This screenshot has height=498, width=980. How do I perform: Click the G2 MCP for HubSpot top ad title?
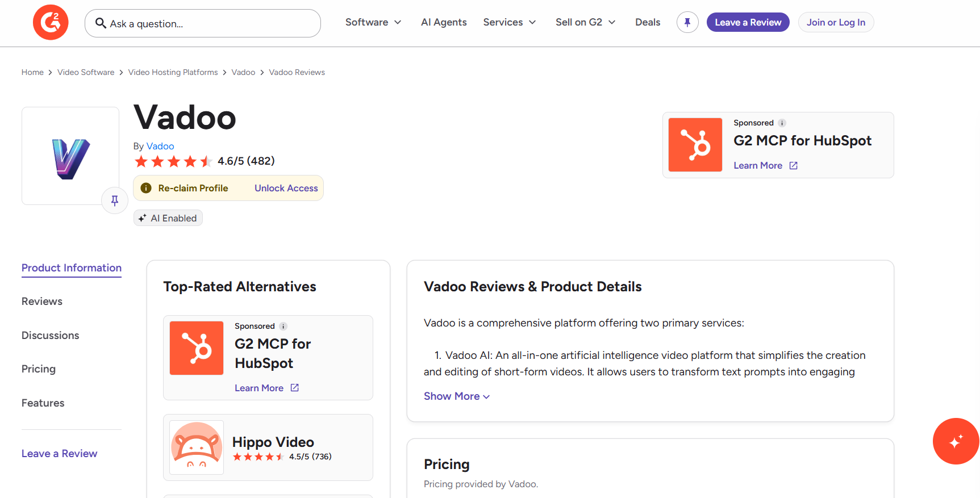tap(803, 140)
